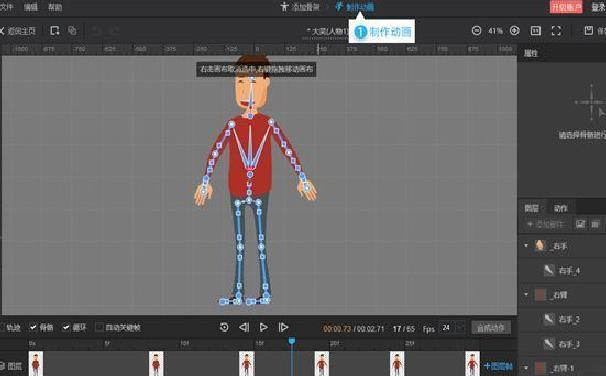Step to the next frame
The width and height of the screenshot is (606, 376).
coord(283,327)
